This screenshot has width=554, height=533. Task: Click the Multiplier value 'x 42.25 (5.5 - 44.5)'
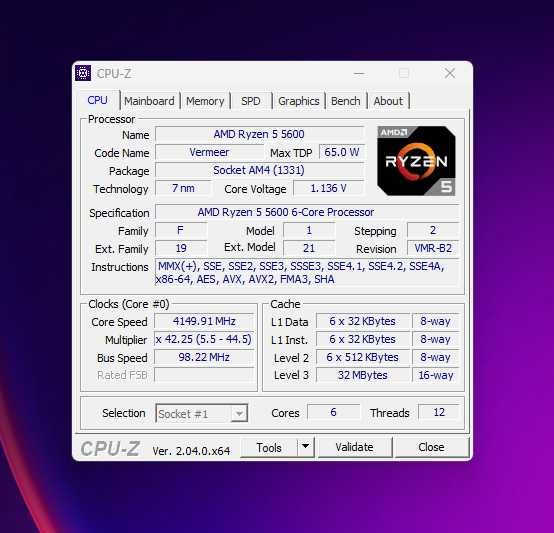204,339
